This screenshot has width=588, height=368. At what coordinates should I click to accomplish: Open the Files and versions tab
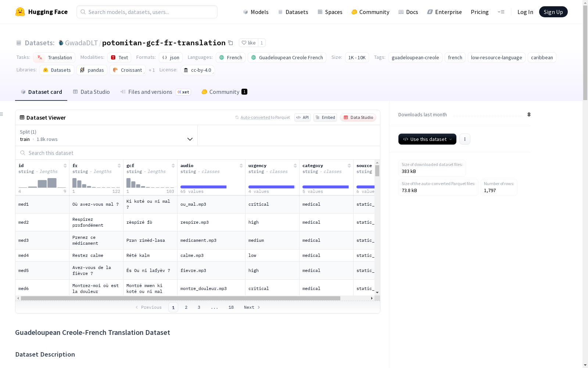155,92
